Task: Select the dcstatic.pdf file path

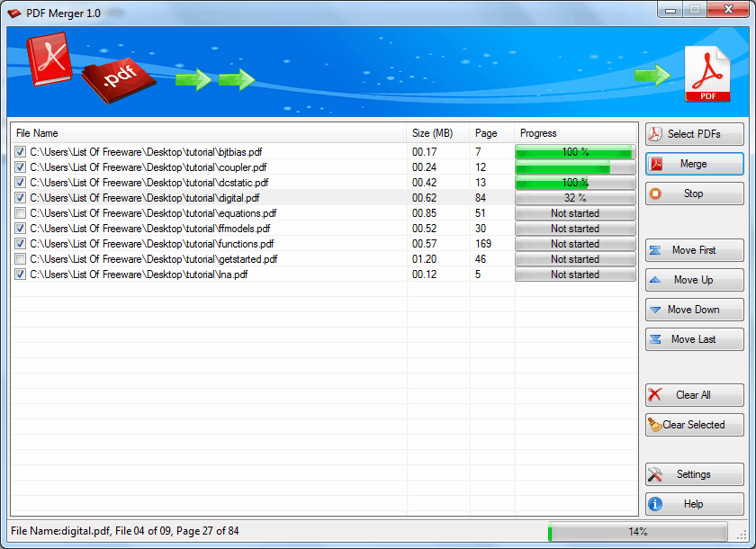Action: pos(149,183)
